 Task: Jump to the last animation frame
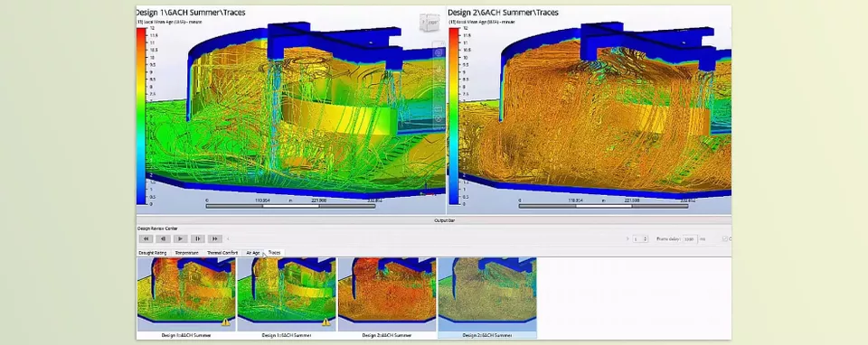215,238
